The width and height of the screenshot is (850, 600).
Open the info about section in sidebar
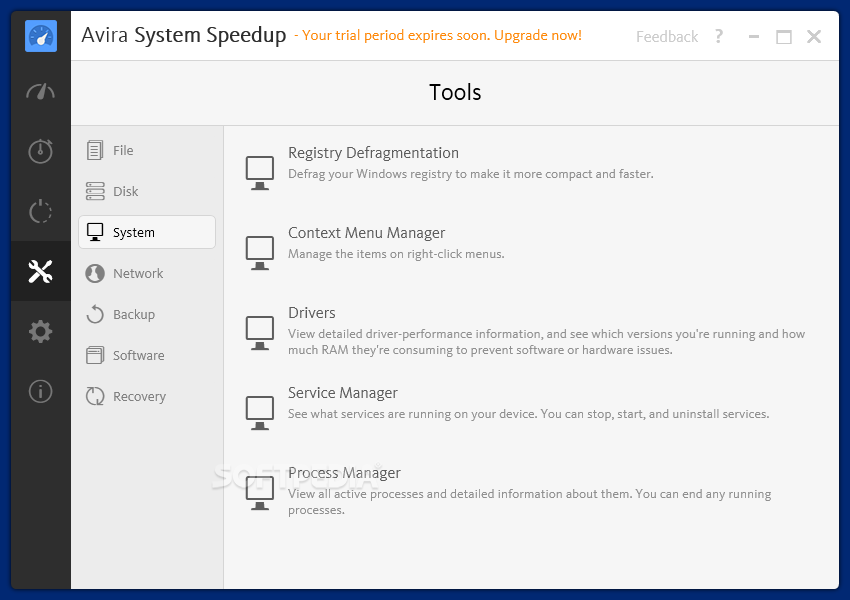[41, 391]
